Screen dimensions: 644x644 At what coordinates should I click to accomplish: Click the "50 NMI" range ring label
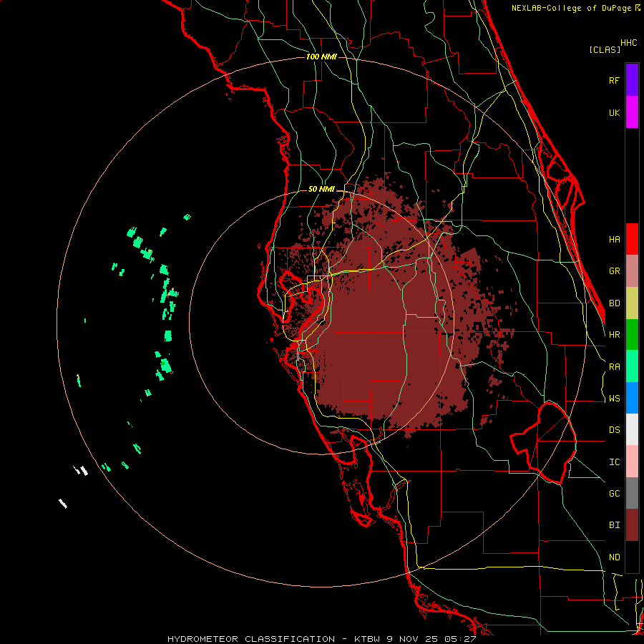tap(321, 189)
